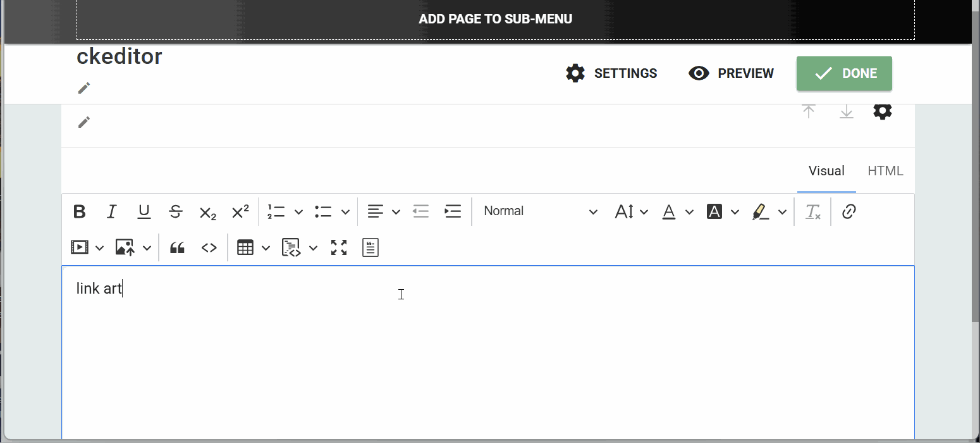Expand the insert image dropdown arrow
Image resolution: width=980 pixels, height=443 pixels.
147,247
